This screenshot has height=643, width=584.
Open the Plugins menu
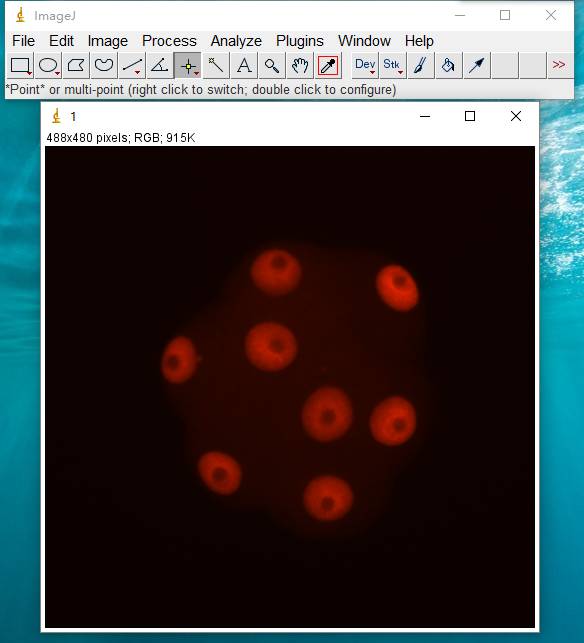tap(300, 41)
